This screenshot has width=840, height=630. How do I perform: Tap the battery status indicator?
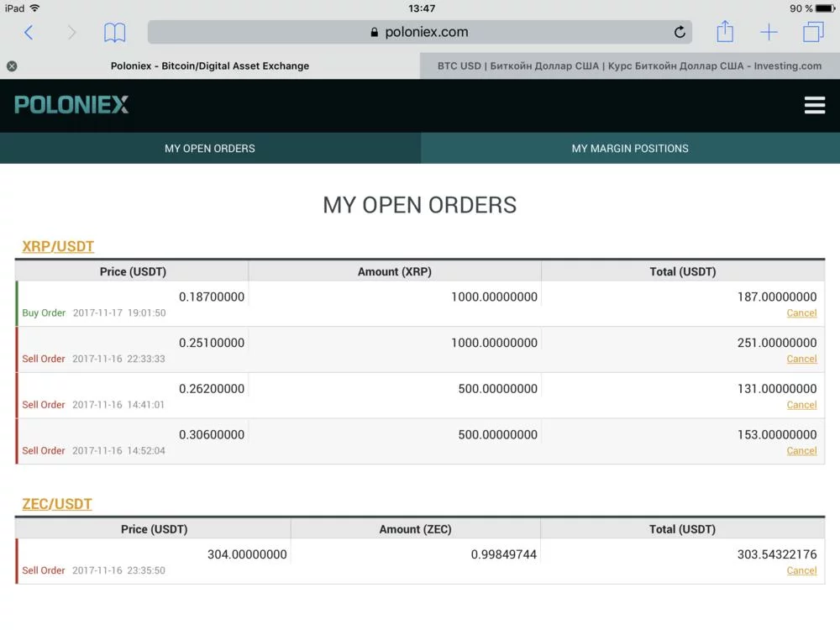[825, 8]
